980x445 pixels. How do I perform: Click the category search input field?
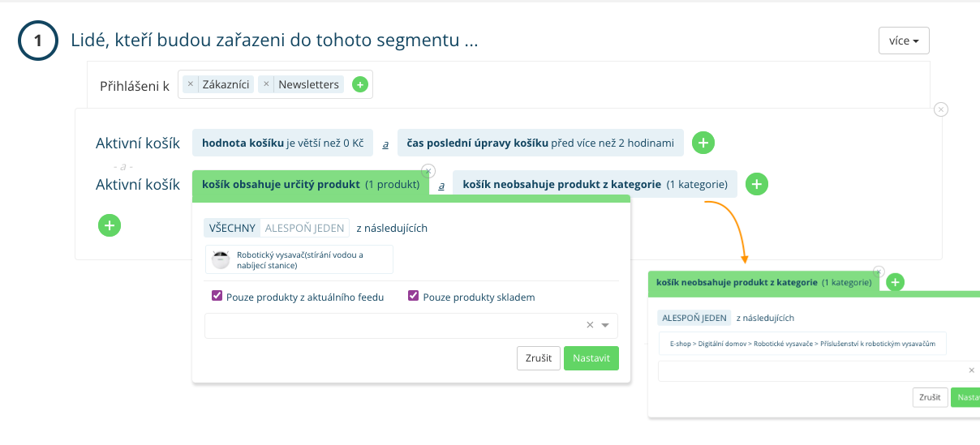click(x=811, y=370)
